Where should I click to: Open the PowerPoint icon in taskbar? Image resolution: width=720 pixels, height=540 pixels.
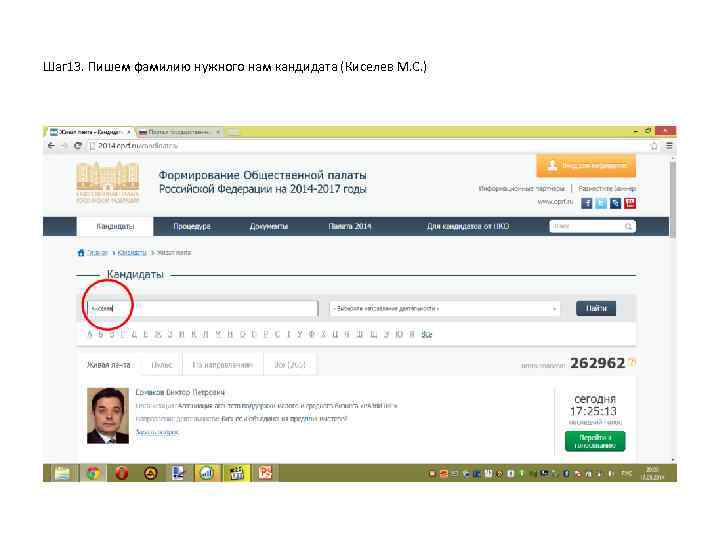click(x=265, y=472)
